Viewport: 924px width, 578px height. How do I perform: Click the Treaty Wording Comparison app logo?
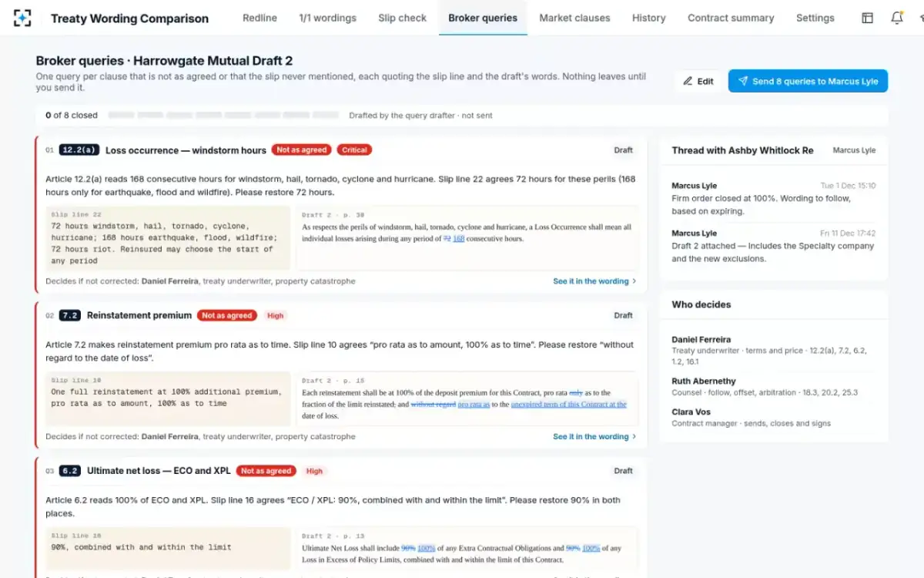coord(23,18)
